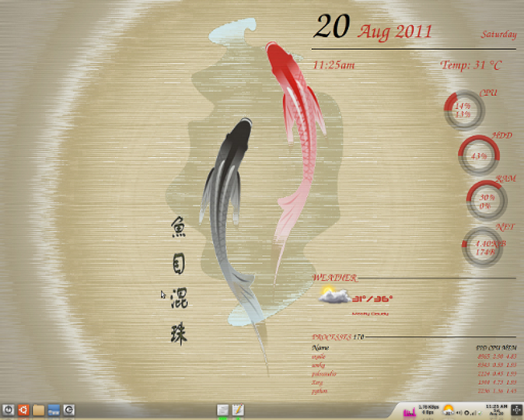524x420 pixels.
Task: Open the folder icon in the dock
Action: click(38, 410)
